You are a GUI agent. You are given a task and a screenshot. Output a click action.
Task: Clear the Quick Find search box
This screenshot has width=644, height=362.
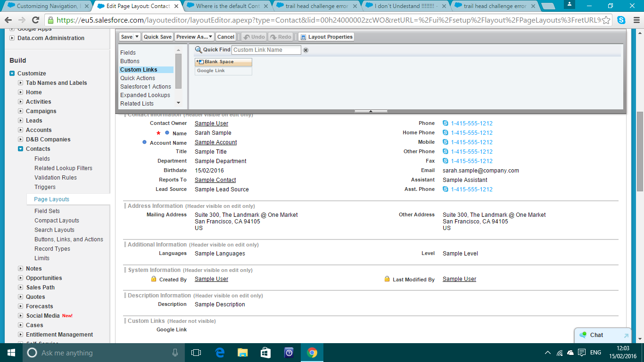(x=305, y=50)
